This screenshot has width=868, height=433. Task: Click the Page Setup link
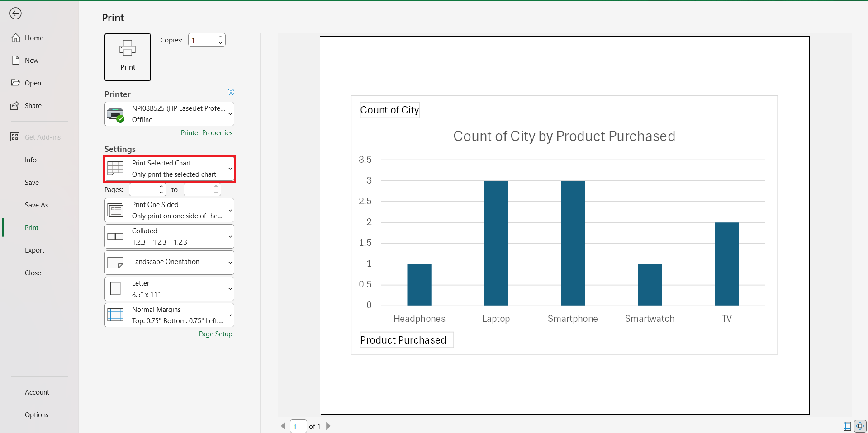pyautogui.click(x=216, y=334)
